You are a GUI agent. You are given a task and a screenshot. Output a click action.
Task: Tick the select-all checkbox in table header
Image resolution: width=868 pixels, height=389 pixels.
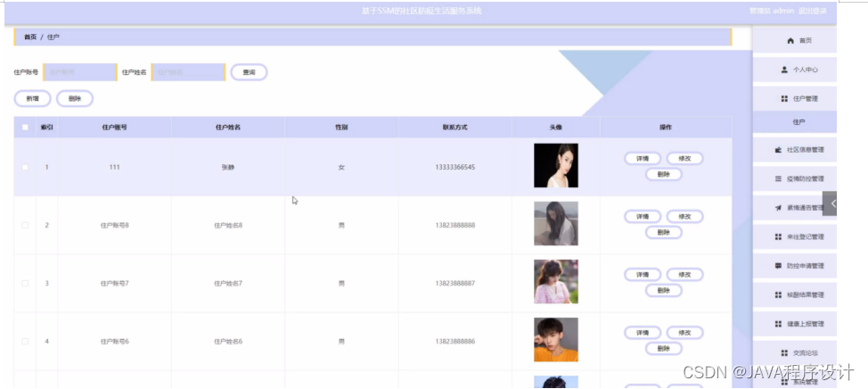click(25, 127)
